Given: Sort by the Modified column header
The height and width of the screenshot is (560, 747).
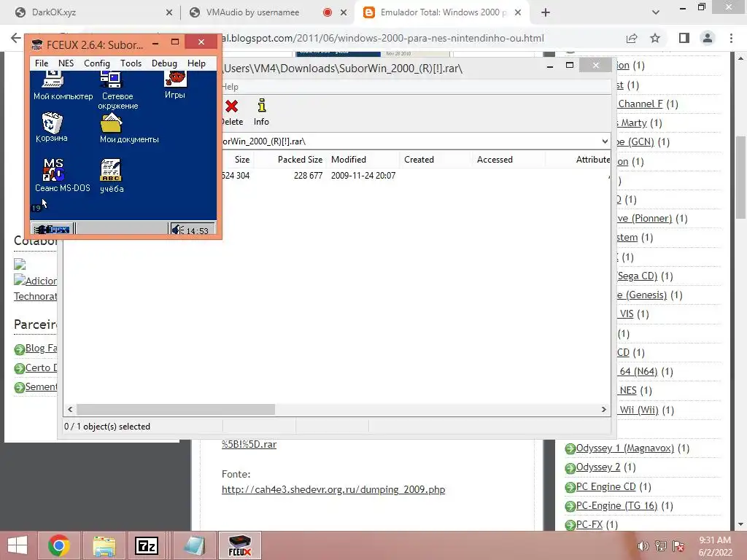Looking at the screenshot, I should tap(348, 160).
